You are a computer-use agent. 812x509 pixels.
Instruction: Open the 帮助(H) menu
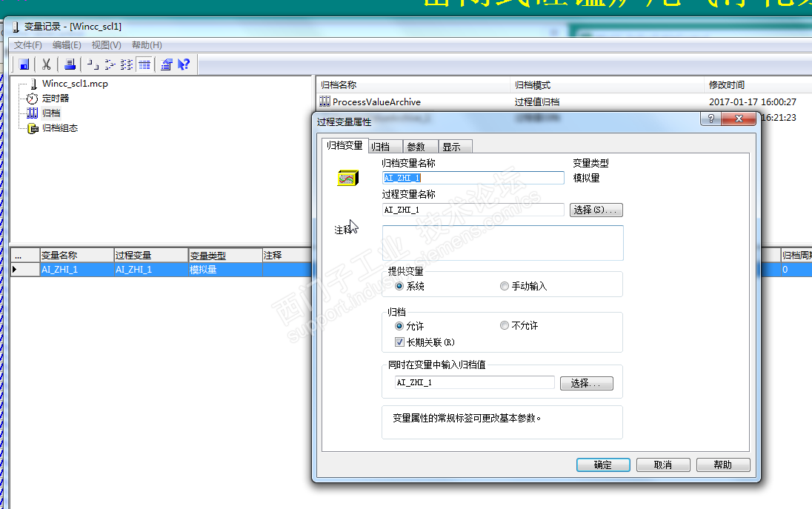[x=147, y=45]
